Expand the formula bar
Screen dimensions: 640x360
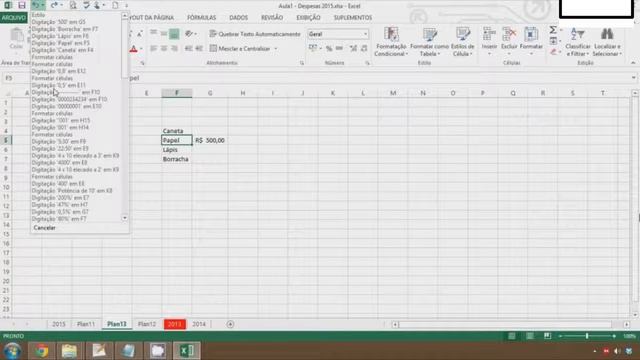[x=633, y=78]
